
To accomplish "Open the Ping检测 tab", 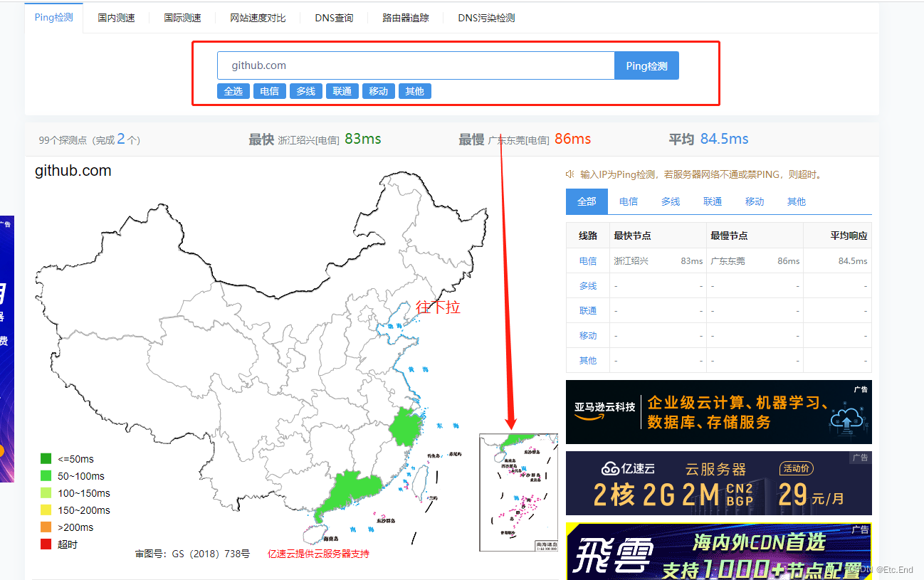I will coord(54,18).
